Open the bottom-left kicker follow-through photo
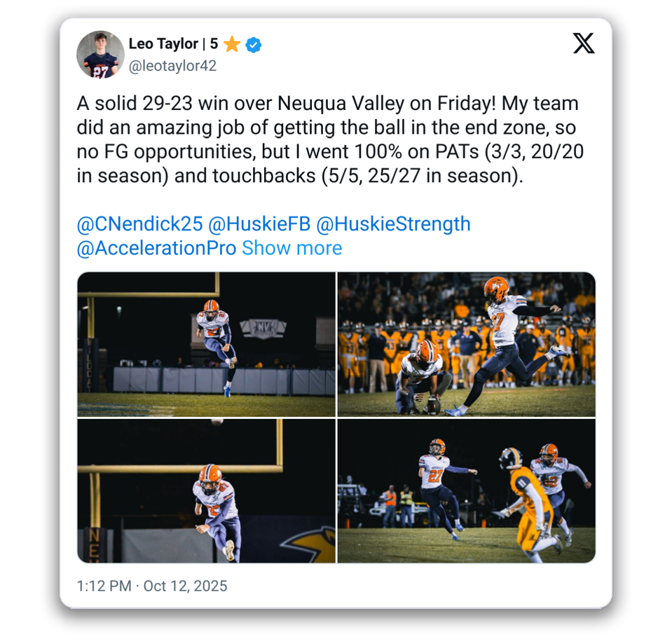The image size is (672, 641). 206,491
